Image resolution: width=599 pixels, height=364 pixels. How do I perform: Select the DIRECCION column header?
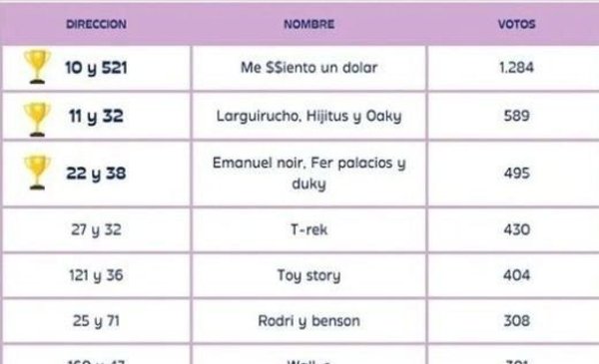point(96,24)
